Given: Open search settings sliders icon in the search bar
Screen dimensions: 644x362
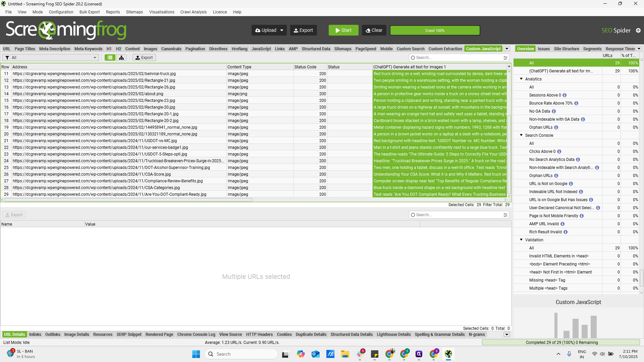Looking at the screenshot, I should (505, 57).
